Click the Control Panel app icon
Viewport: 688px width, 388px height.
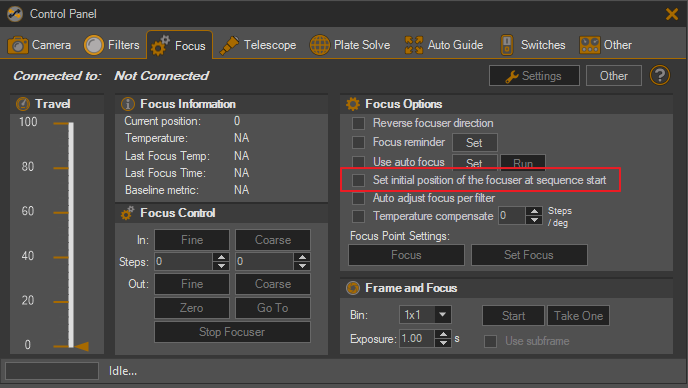coord(14,14)
